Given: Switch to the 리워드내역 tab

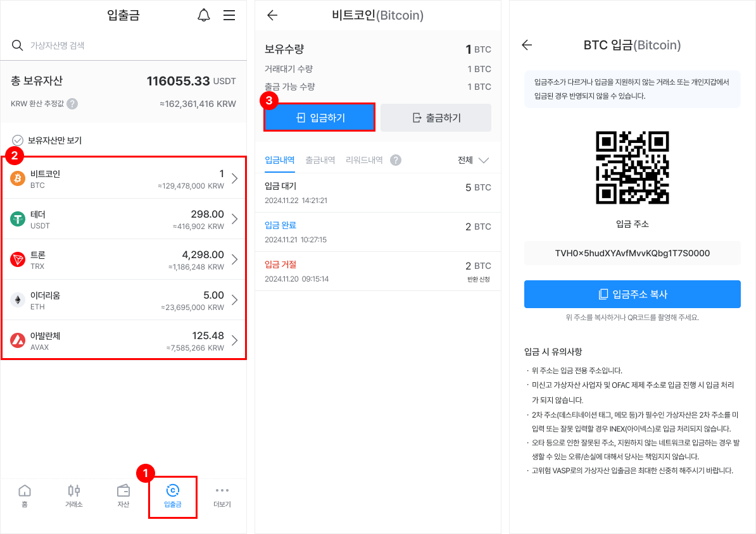Looking at the screenshot, I should pos(364,160).
